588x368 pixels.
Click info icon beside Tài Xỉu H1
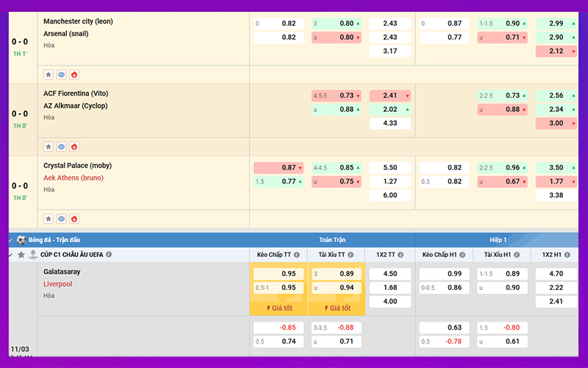tap(517, 255)
